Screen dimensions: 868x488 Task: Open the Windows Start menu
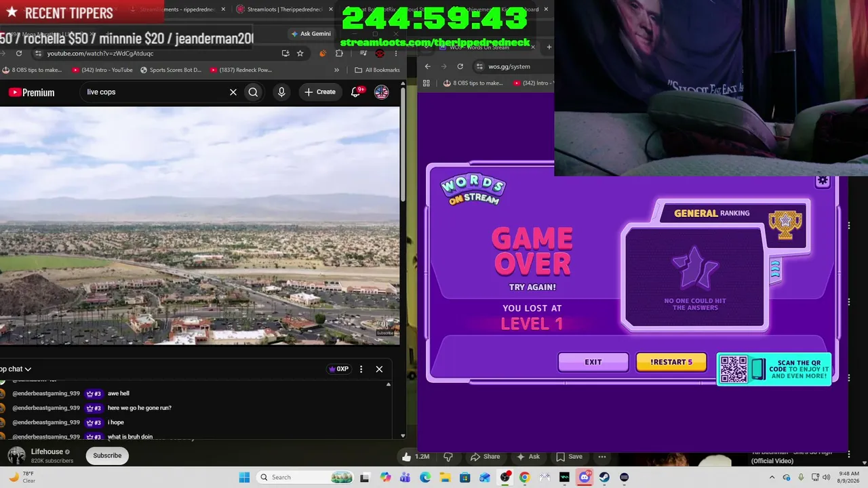coord(244,477)
